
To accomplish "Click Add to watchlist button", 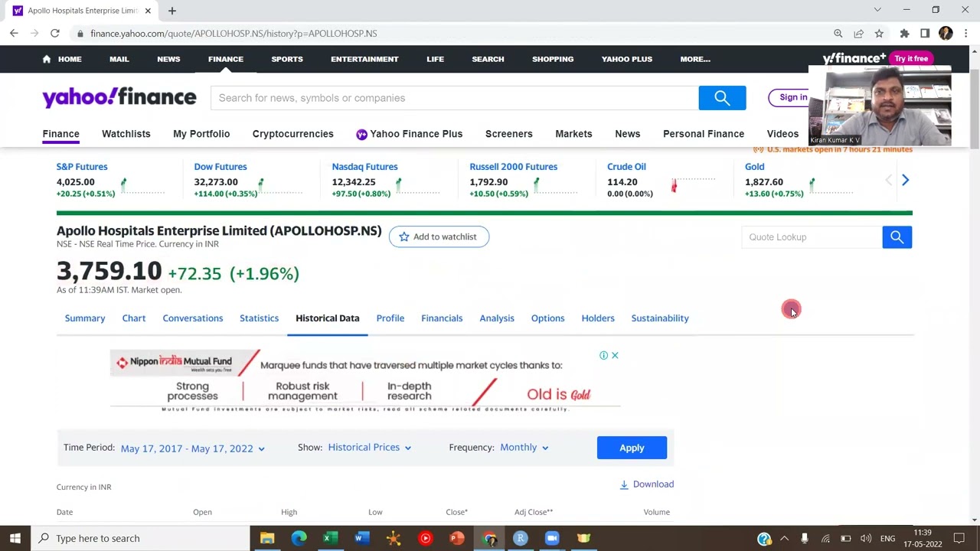I will (x=439, y=236).
